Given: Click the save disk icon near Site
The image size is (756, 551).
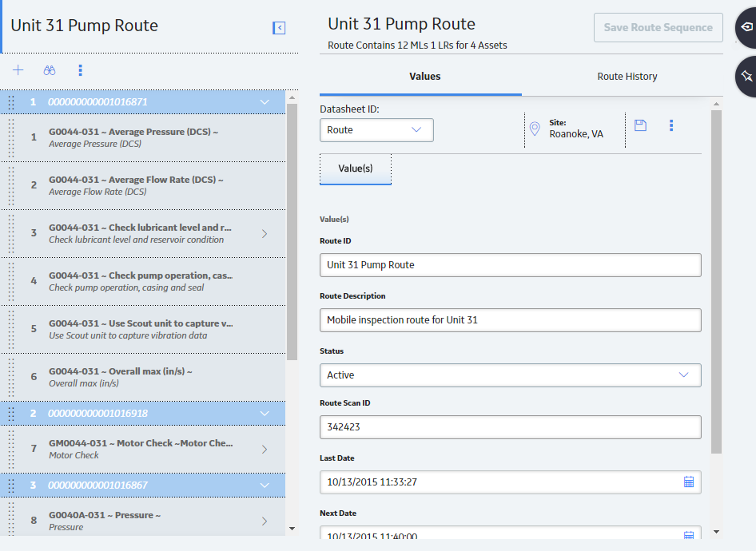Looking at the screenshot, I should click(640, 125).
